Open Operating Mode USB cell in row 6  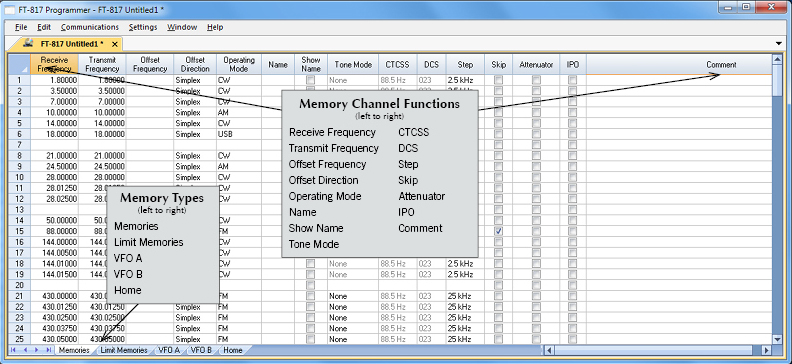238,134
